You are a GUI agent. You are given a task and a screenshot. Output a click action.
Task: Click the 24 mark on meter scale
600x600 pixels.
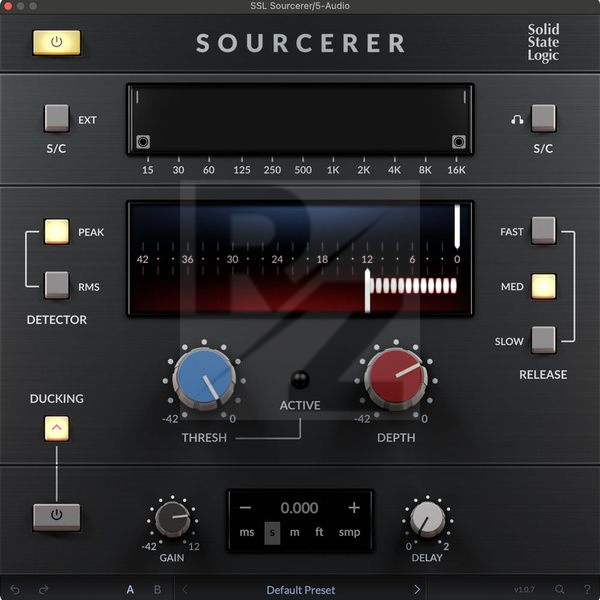click(x=277, y=259)
